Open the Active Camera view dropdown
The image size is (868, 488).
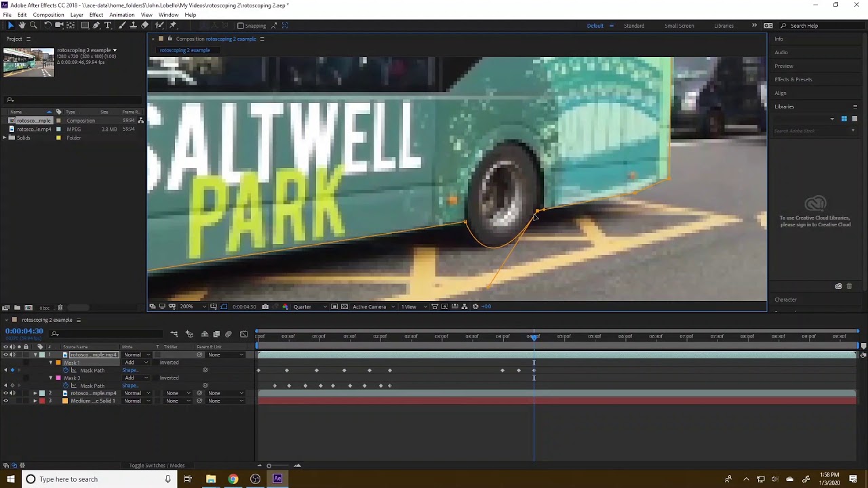[x=374, y=306]
